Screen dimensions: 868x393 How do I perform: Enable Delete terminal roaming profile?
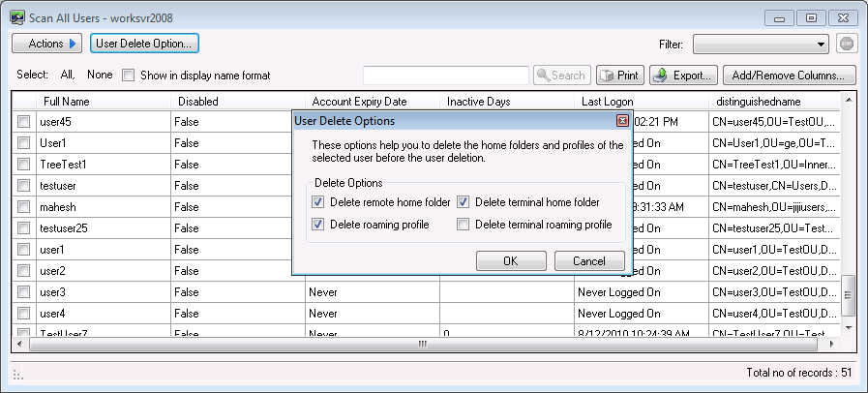point(464,225)
